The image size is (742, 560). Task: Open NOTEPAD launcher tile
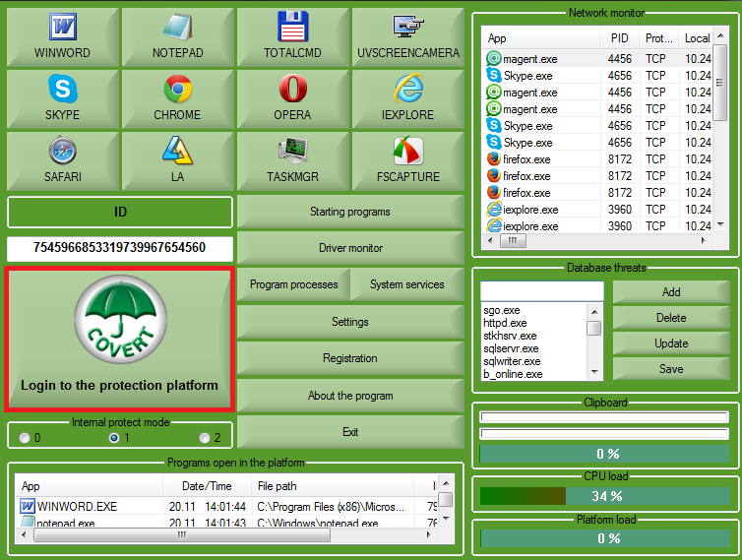(x=177, y=36)
